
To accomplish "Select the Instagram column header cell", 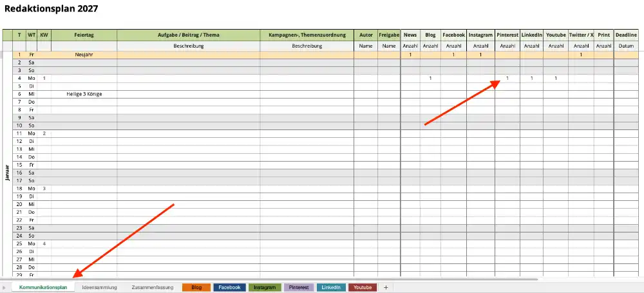I will pos(480,35).
